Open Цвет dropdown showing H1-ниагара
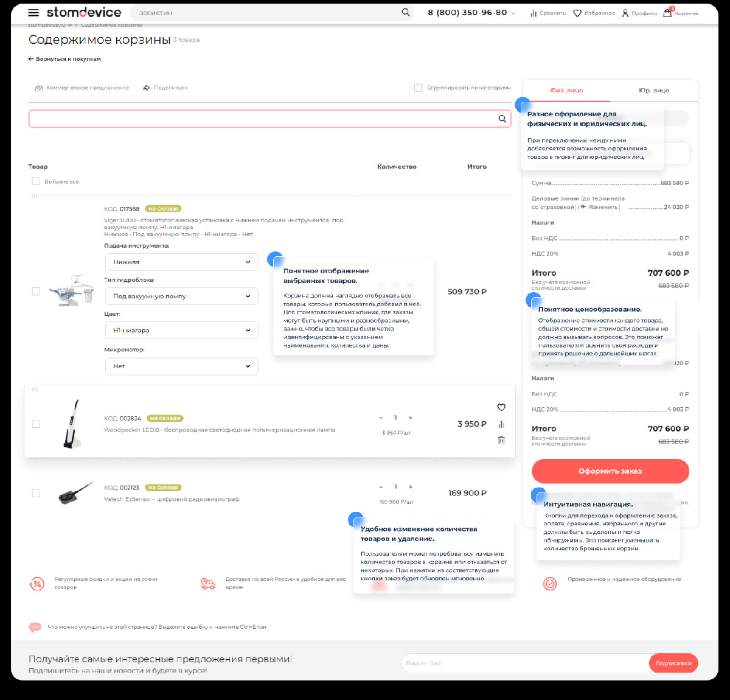Image resolution: width=730 pixels, height=700 pixels. tap(181, 330)
